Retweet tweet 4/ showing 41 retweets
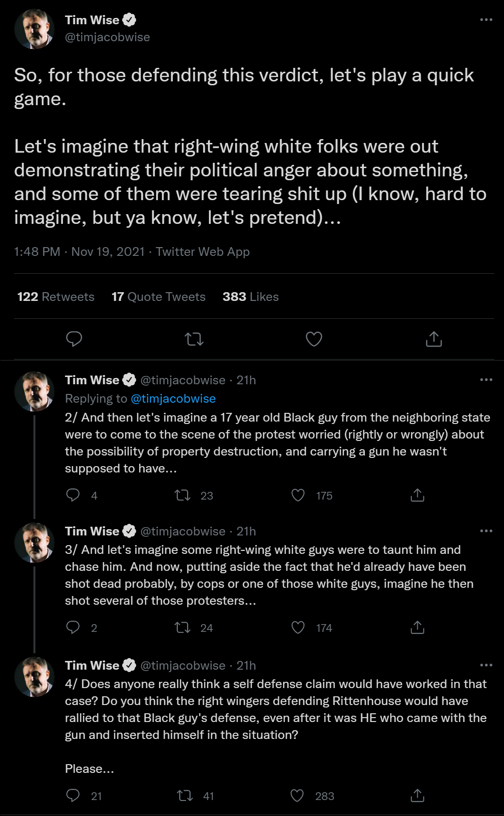This screenshot has width=504, height=816. coord(185,795)
